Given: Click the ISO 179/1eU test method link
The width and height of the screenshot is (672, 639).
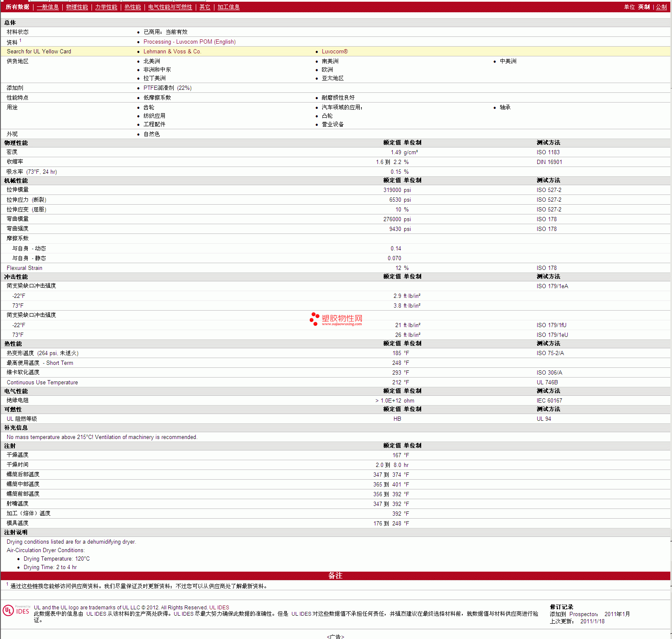Looking at the screenshot, I should point(552,335).
